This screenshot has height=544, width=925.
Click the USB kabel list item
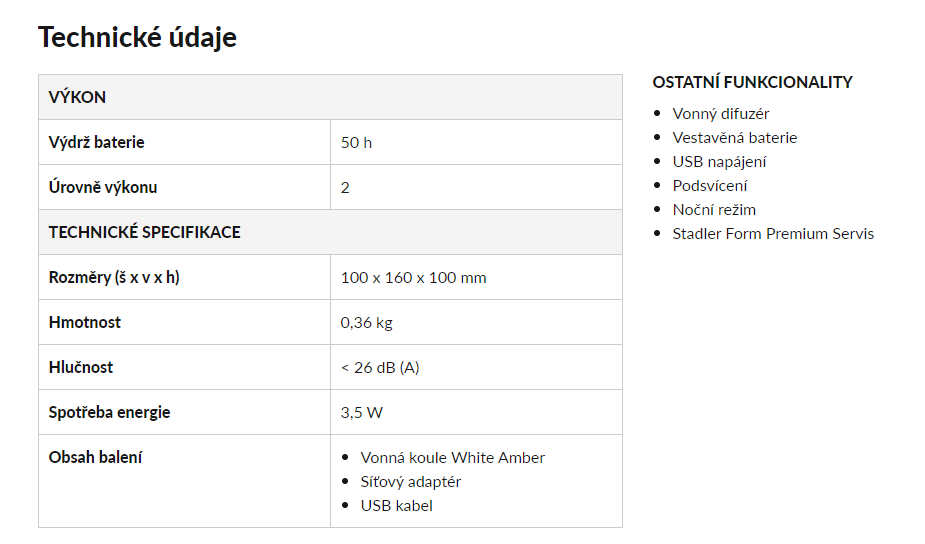(x=396, y=506)
